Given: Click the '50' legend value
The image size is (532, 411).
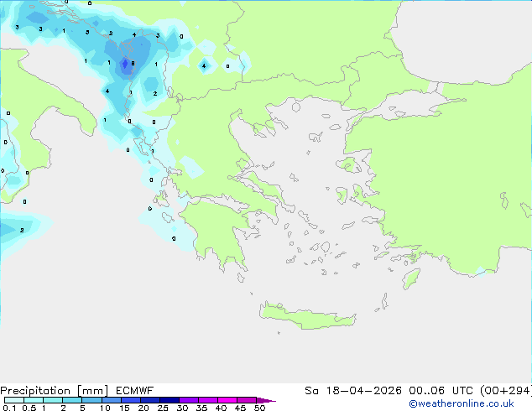Looking at the screenshot, I should (x=259, y=408).
